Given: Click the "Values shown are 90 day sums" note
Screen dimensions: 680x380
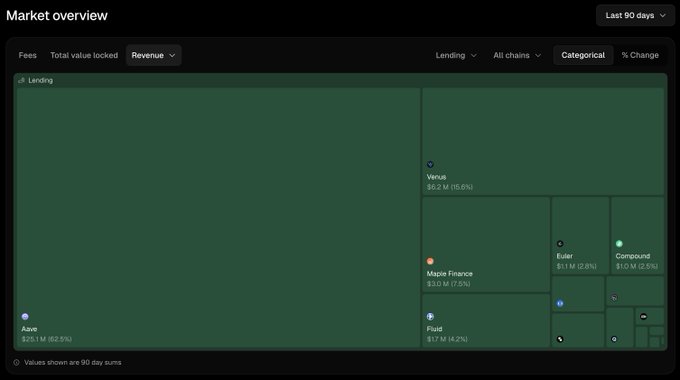Looking at the screenshot, I should tap(73, 363).
